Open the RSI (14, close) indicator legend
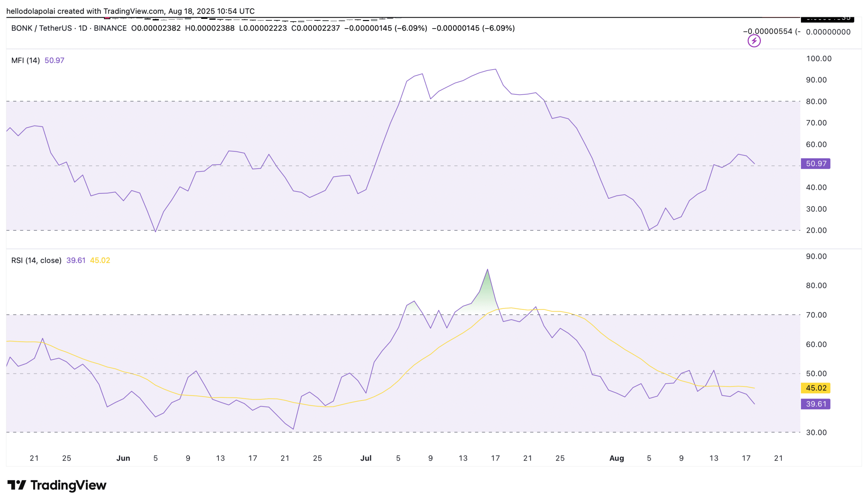868x504 pixels. pos(36,260)
